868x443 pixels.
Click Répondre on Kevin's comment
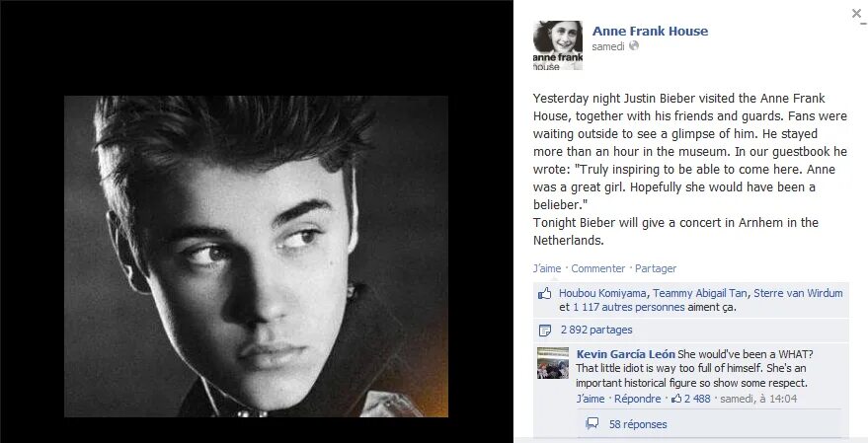point(638,399)
